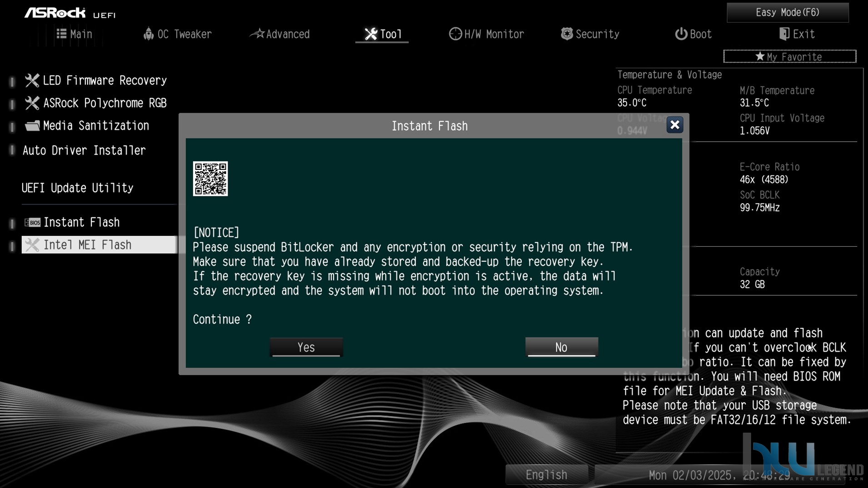Image resolution: width=868 pixels, height=488 pixels.
Task: Select the Tool tab
Action: pyautogui.click(x=382, y=34)
